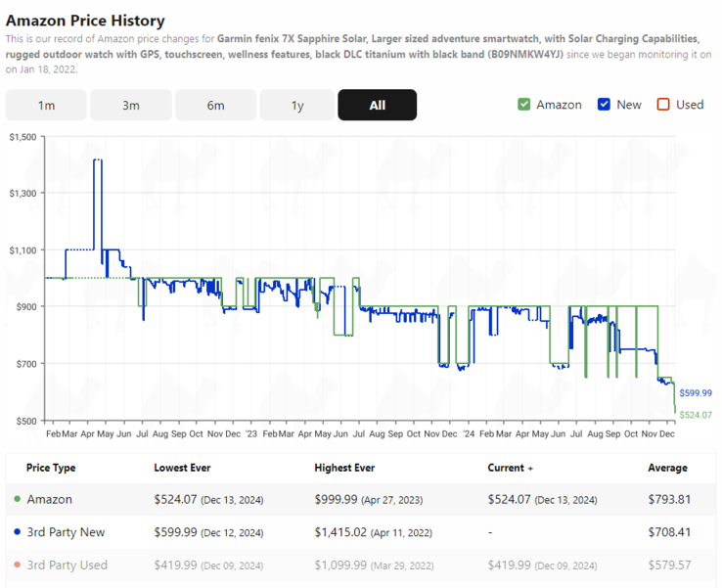Viewport: 722px width, 588px height.
Task: Click Amazon current price $524.07 (Dec 13, 2024)
Action: pyautogui.click(x=542, y=500)
